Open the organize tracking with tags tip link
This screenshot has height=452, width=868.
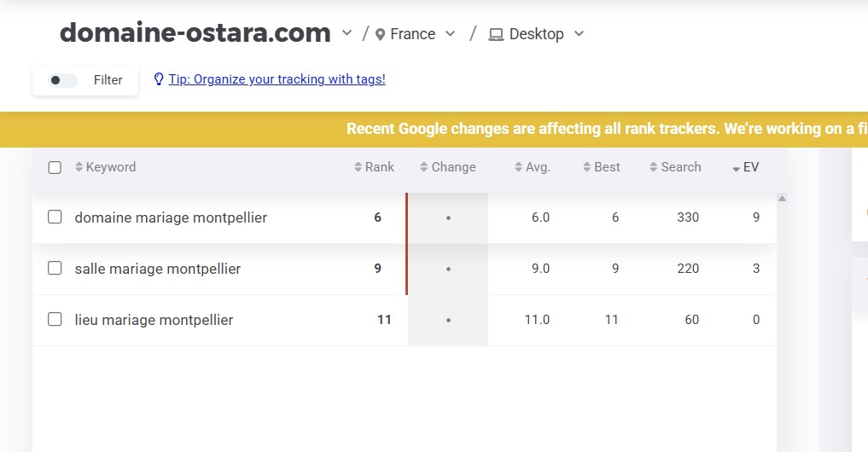point(277,79)
